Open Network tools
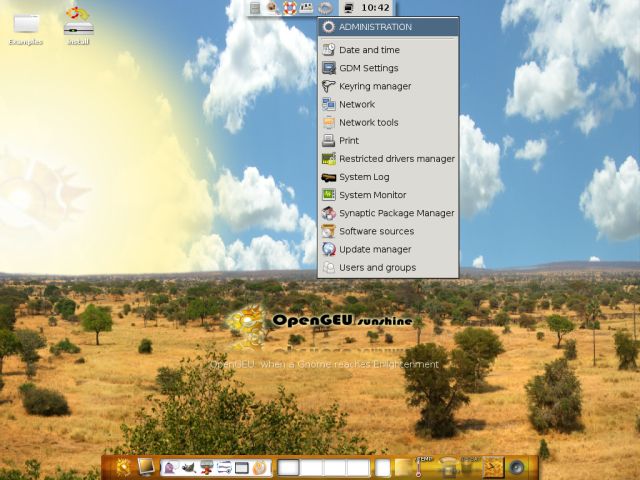The image size is (640, 480). coord(388,122)
